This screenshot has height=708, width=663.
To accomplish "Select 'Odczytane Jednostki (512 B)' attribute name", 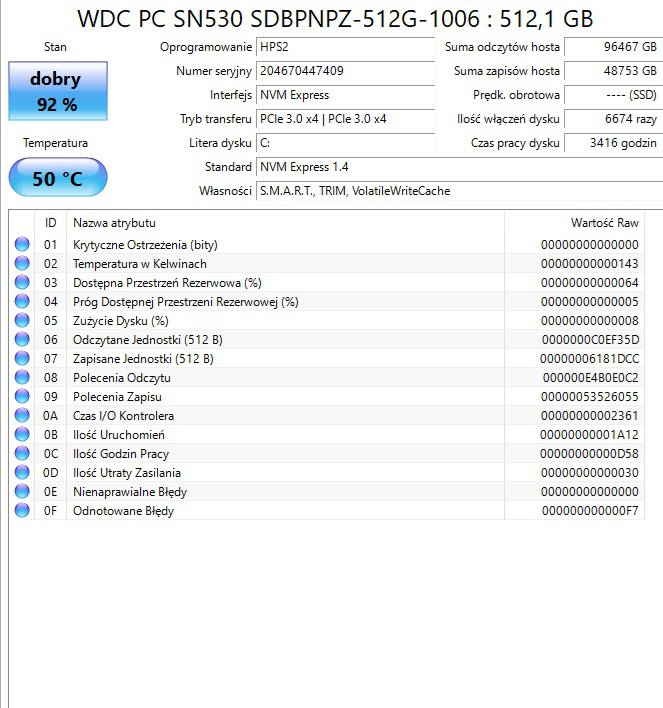I will pyautogui.click(x=148, y=340).
